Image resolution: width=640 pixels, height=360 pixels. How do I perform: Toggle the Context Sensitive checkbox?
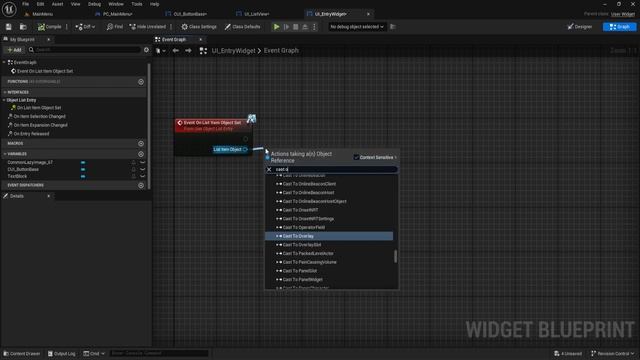(x=356, y=157)
